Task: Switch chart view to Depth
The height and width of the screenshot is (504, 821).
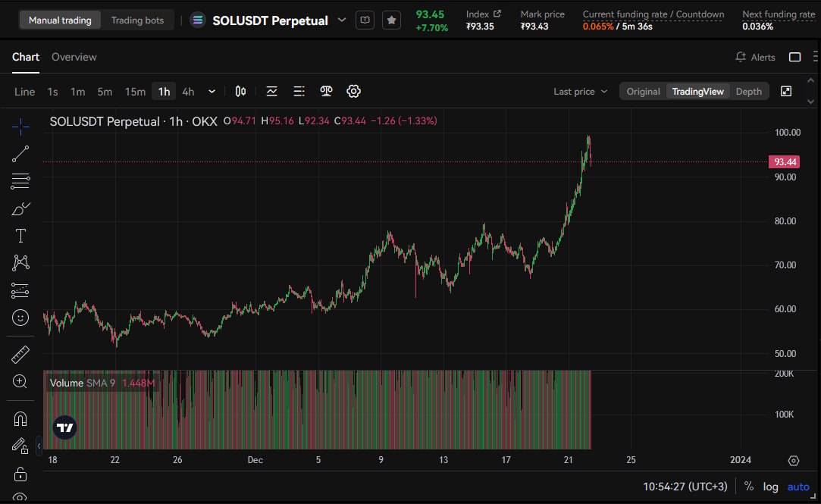Action: pos(749,91)
